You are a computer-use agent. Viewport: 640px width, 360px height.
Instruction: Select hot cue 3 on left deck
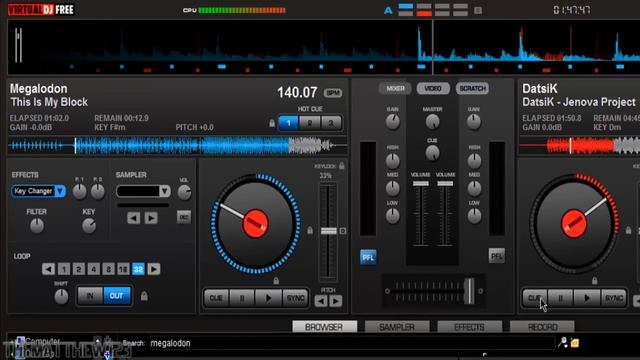331,123
